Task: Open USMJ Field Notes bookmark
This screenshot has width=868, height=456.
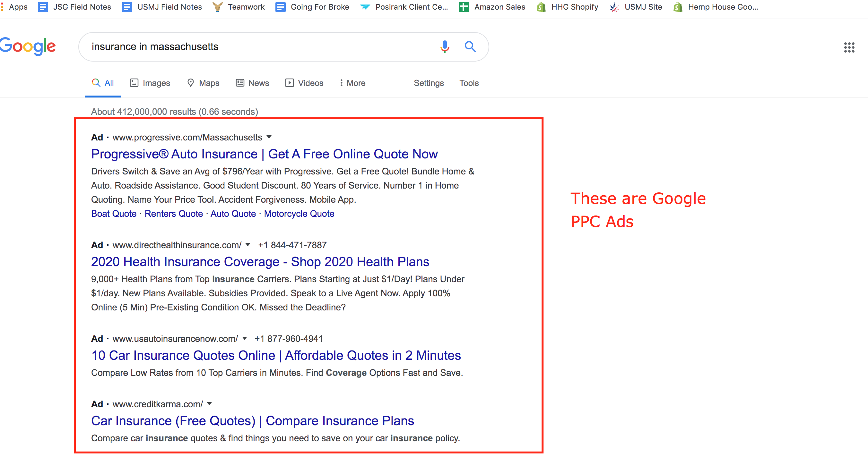Action: pos(162,7)
